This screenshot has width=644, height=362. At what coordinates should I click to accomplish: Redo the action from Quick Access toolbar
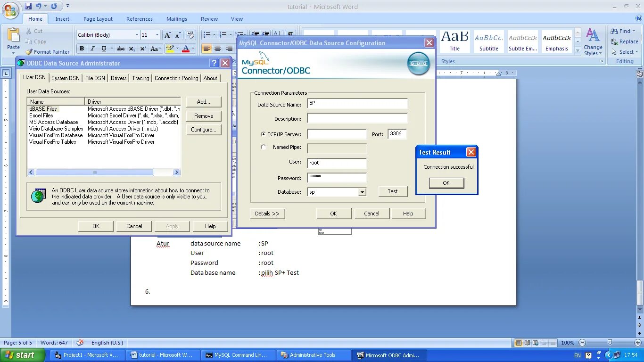(54, 6)
